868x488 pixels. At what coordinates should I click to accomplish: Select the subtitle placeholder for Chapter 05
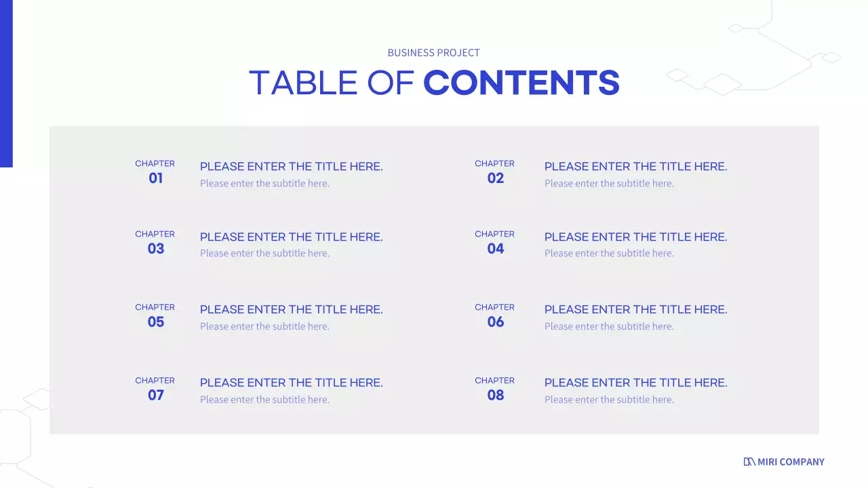(264, 327)
